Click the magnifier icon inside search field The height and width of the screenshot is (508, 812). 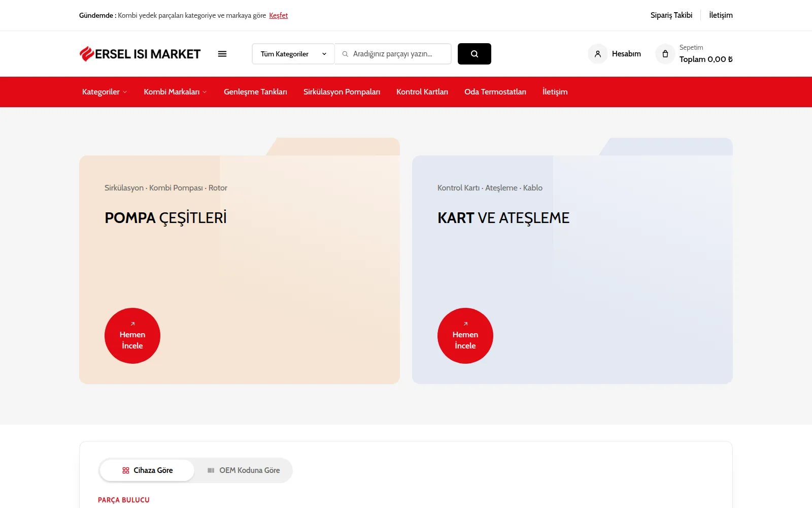pos(345,54)
